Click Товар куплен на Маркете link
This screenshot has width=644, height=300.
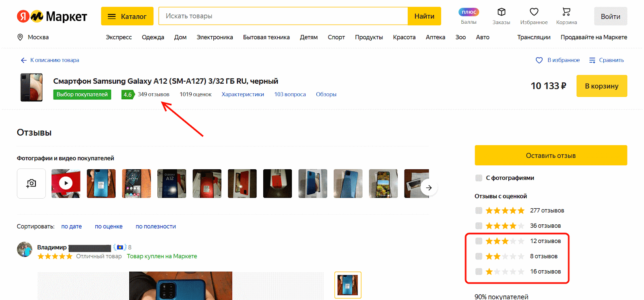(162, 256)
